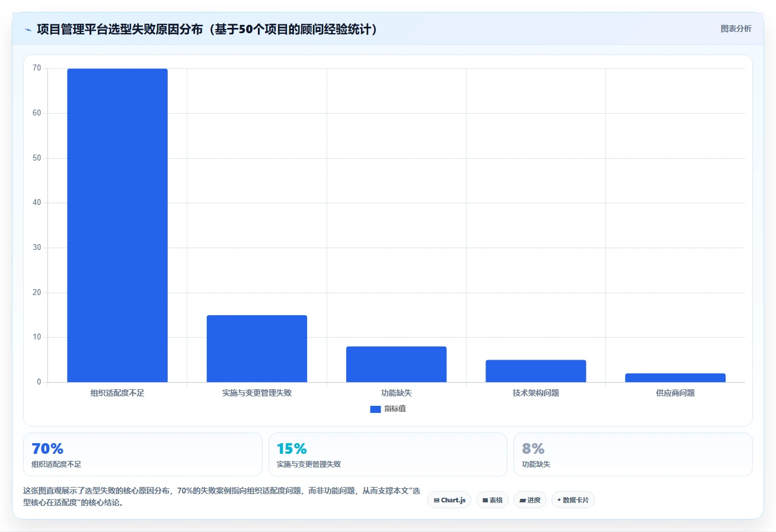
Task: Toggle the 指标值 legend color box
Action: pos(375,409)
